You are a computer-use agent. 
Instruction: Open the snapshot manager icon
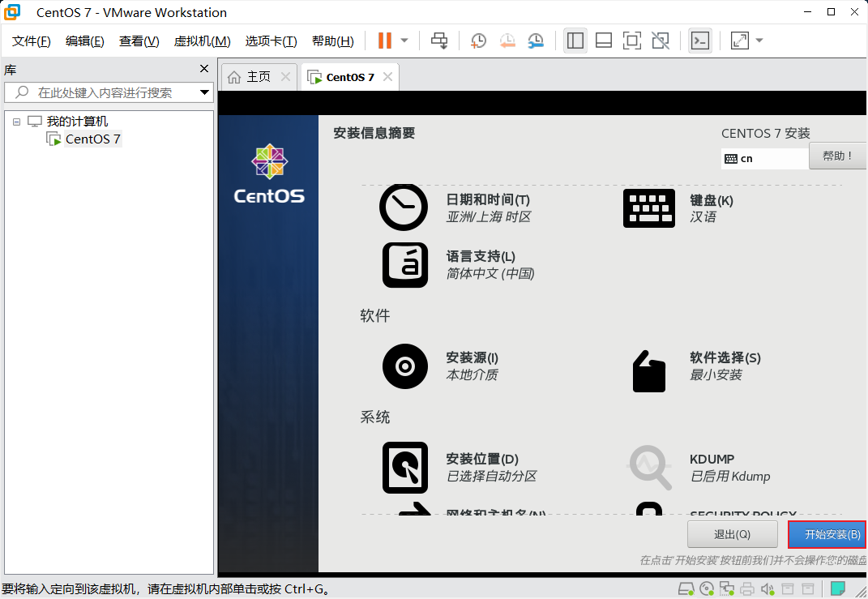(535, 41)
